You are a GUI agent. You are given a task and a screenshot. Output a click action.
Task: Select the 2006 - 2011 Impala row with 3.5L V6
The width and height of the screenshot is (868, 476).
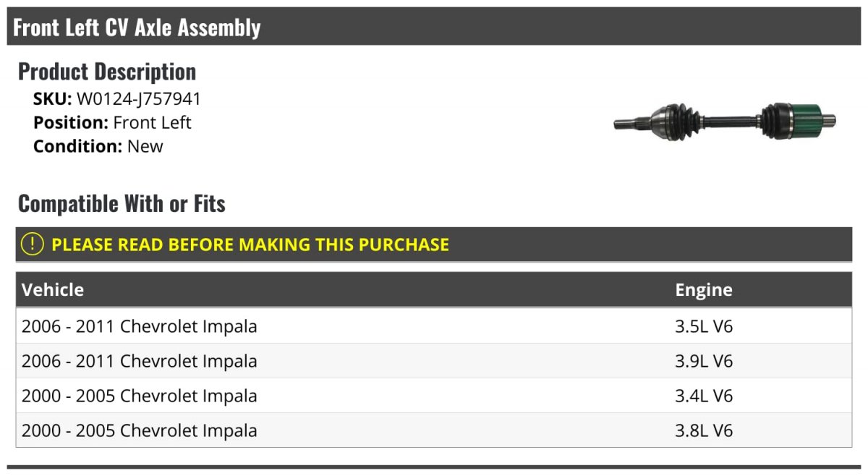click(x=139, y=326)
